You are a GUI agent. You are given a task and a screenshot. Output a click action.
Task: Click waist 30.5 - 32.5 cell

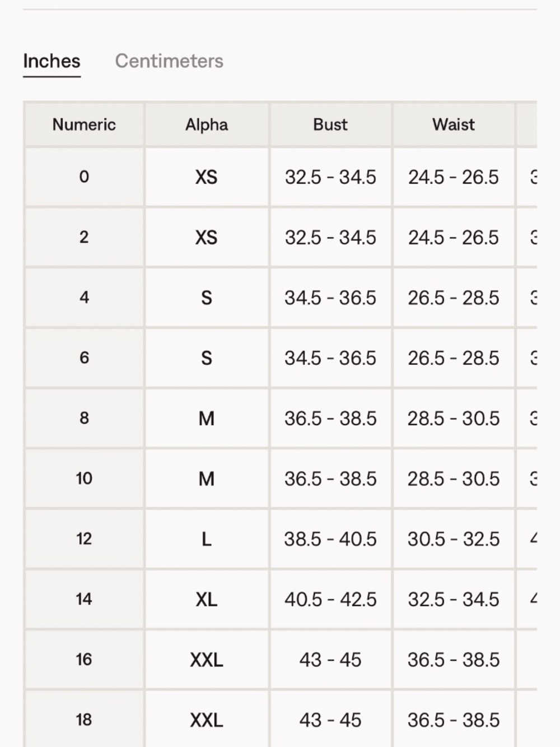(x=454, y=539)
